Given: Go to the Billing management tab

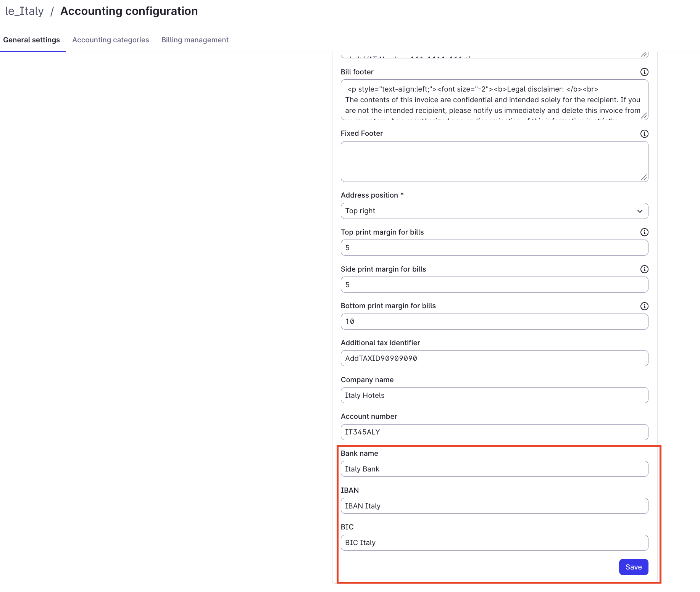Looking at the screenshot, I should click(195, 40).
